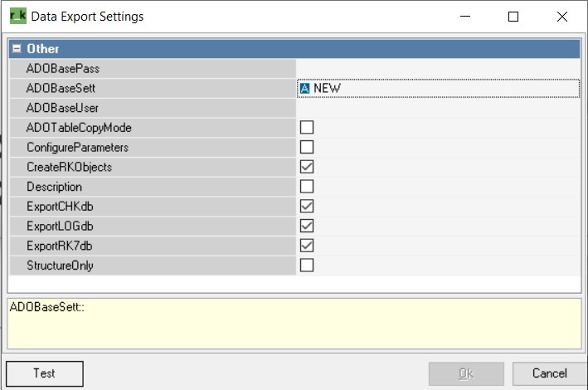Select the ADOBaseUser property label
588x390 pixels.
click(x=62, y=108)
